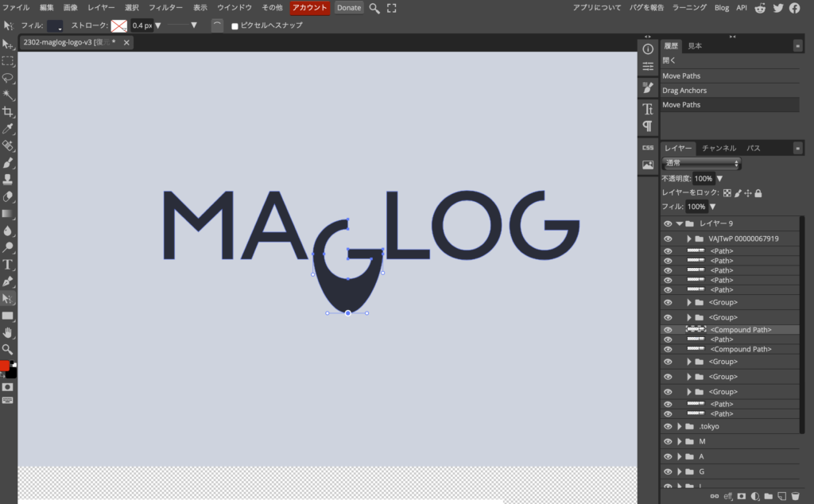Toggle the lock transparent pixels icon

point(727,193)
